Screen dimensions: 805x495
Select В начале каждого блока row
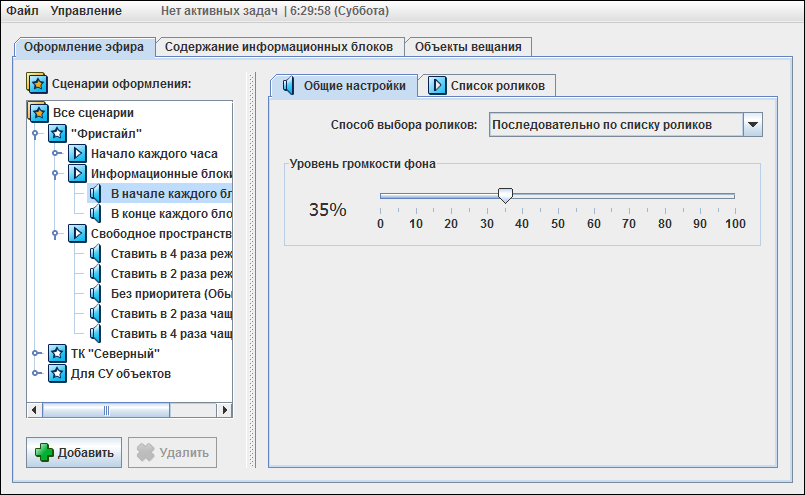tap(160, 194)
